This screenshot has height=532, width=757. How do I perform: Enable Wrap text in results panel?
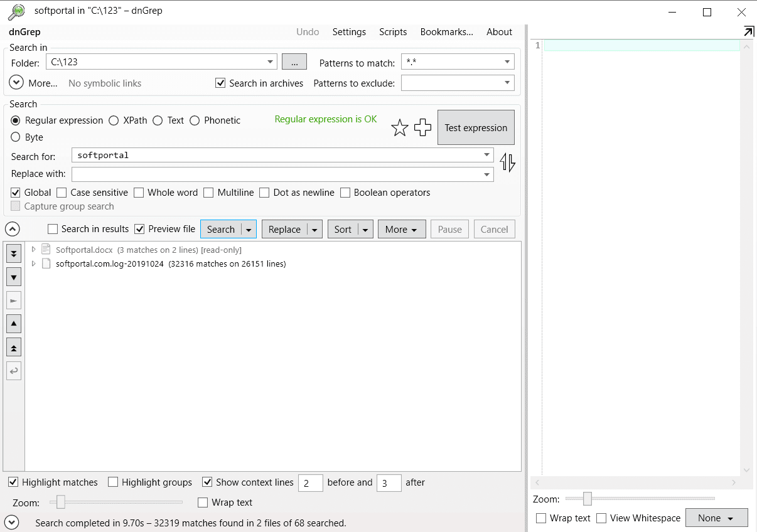(x=203, y=503)
